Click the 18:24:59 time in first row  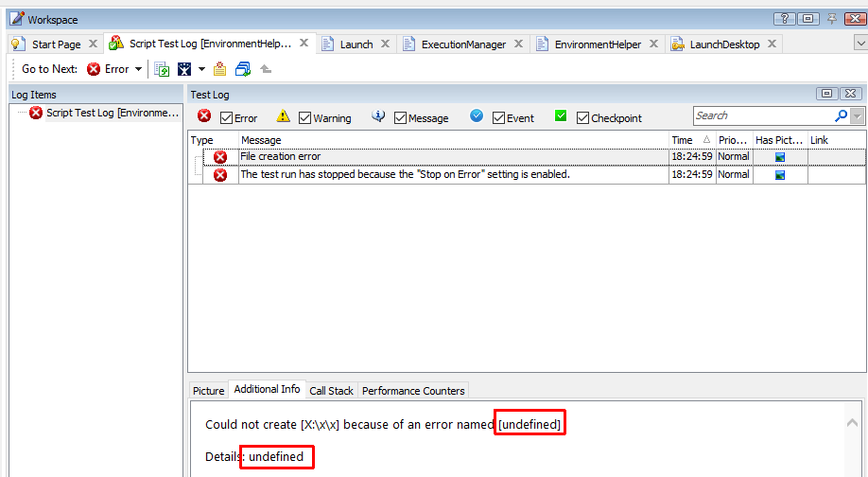[x=692, y=157]
